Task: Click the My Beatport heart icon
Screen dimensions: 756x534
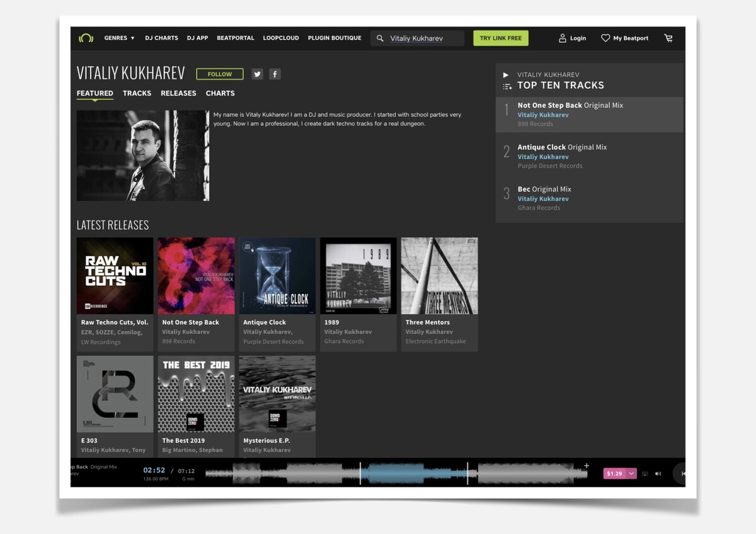Action: click(605, 38)
